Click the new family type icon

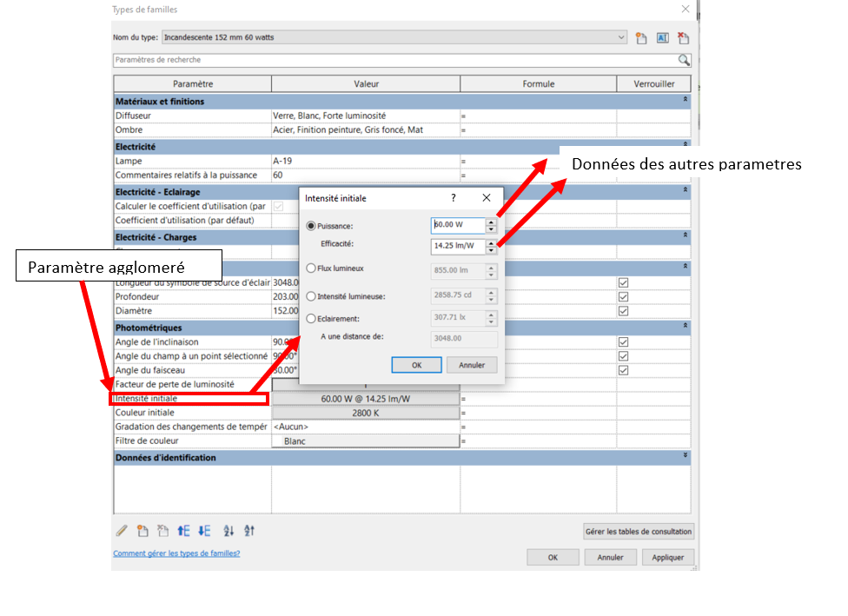click(641, 38)
